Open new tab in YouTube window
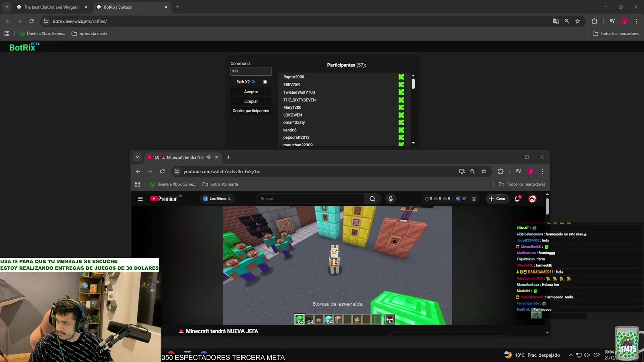This screenshot has height=362, width=644. click(x=228, y=157)
